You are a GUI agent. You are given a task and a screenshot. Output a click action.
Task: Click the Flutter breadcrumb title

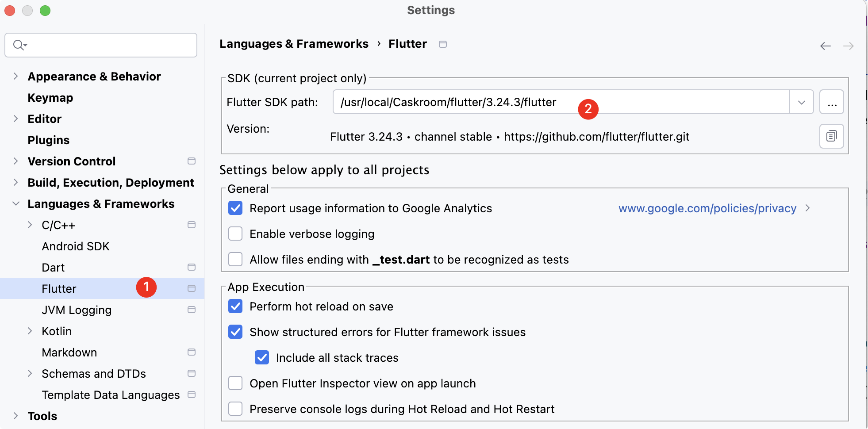(407, 44)
